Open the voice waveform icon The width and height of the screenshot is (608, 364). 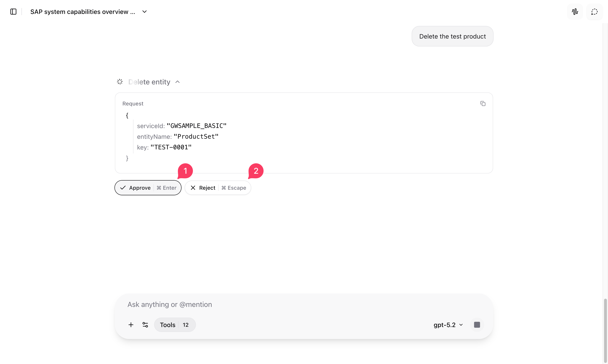[575, 12]
